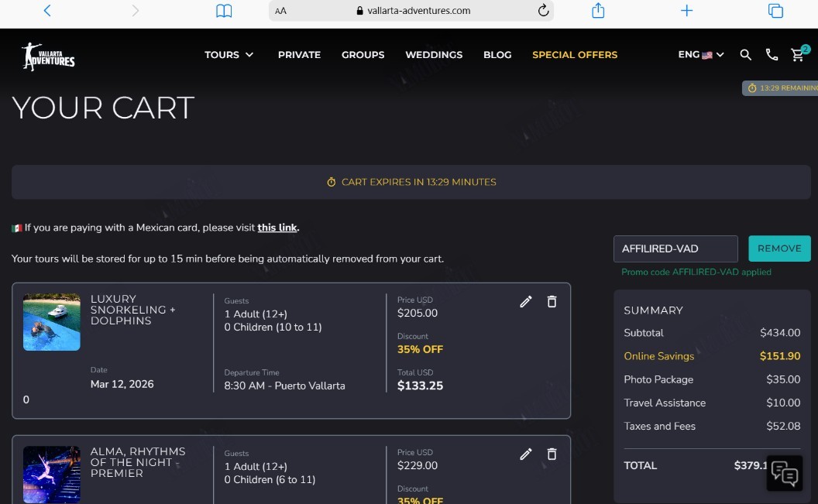Screen dimensions: 818x504
Task: Remove the applied promo code
Action: pyautogui.click(x=779, y=249)
